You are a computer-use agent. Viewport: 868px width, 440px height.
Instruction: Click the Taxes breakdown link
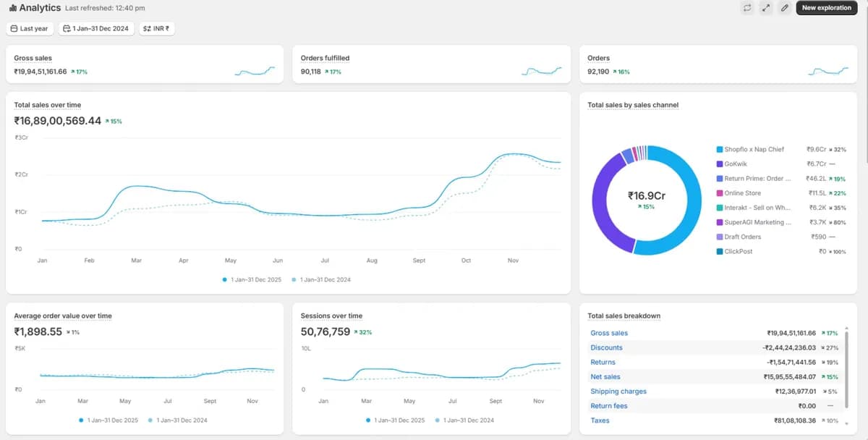point(600,420)
